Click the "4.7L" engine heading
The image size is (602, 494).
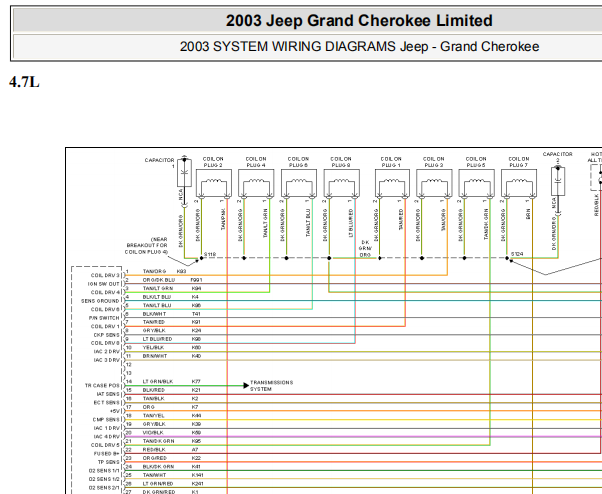pyautogui.click(x=24, y=82)
